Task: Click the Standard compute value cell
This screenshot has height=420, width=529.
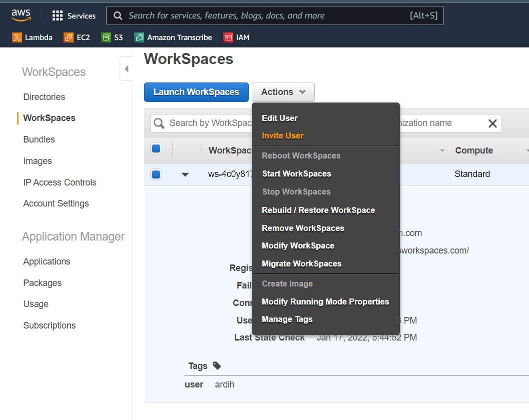Action: [x=472, y=174]
